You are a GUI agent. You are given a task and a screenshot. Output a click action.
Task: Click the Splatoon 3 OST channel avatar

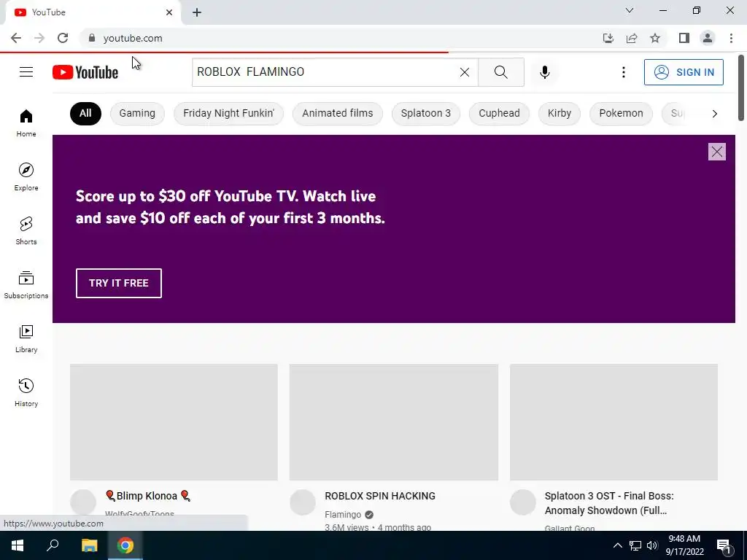pos(522,502)
